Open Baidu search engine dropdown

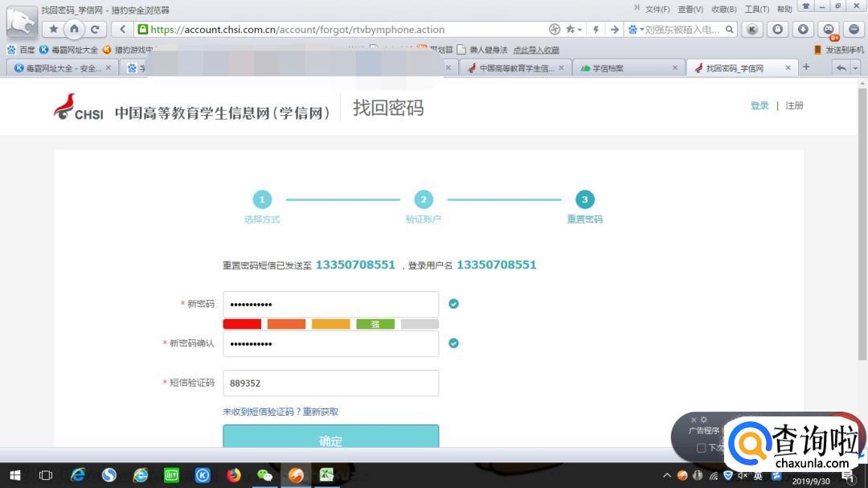pos(636,30)
